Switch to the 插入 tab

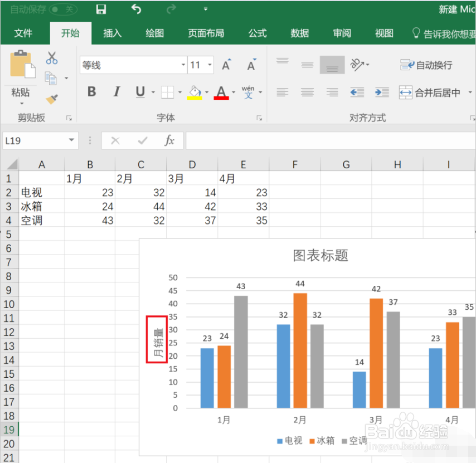[113, 33]
